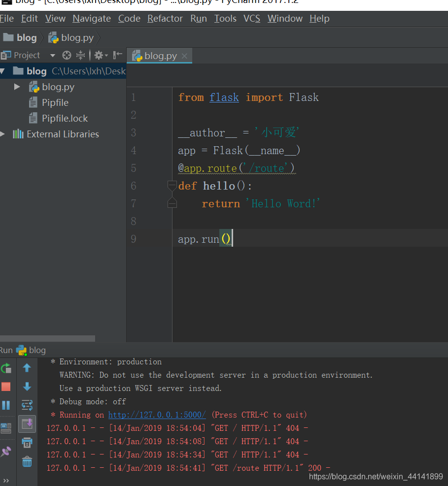The image size is (448, 486).
Task: Open the Refactor menu
Action: pyautogui.click(x=165, y=19)
